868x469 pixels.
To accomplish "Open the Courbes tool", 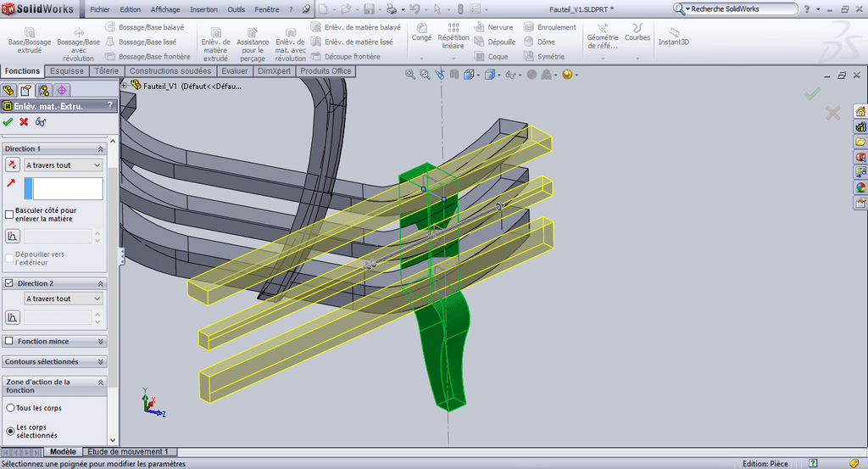I will point(637,33).
